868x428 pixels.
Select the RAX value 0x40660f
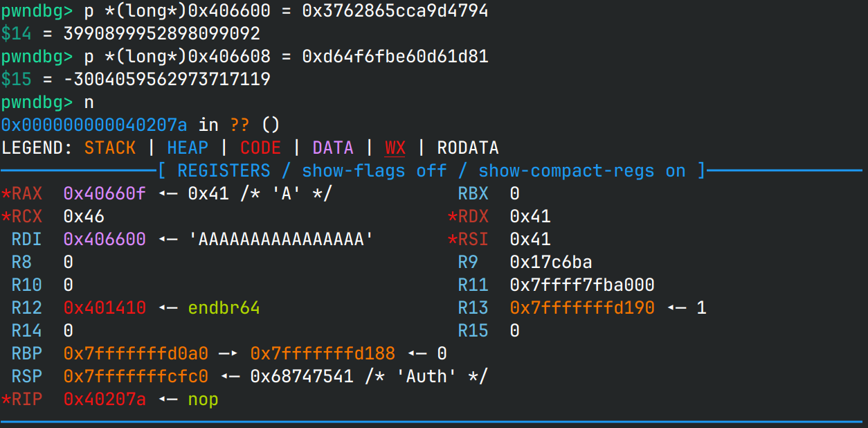(x=105, y=193)
